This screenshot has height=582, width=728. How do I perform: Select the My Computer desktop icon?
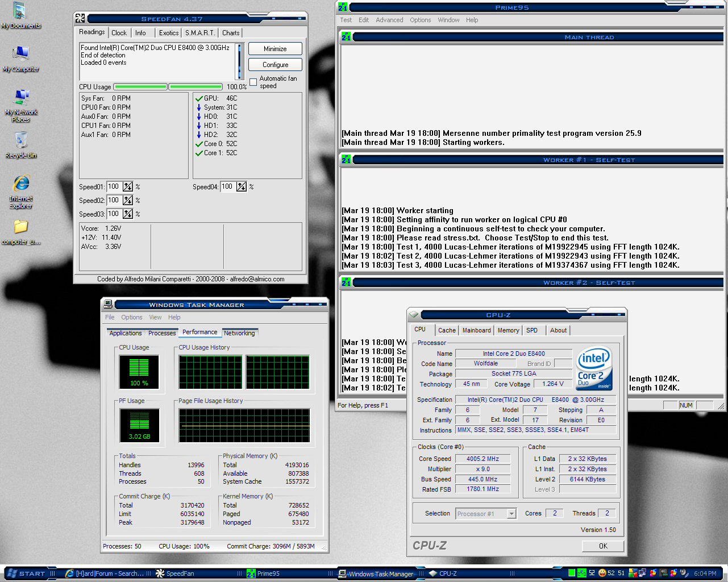(x=20, y=59)
